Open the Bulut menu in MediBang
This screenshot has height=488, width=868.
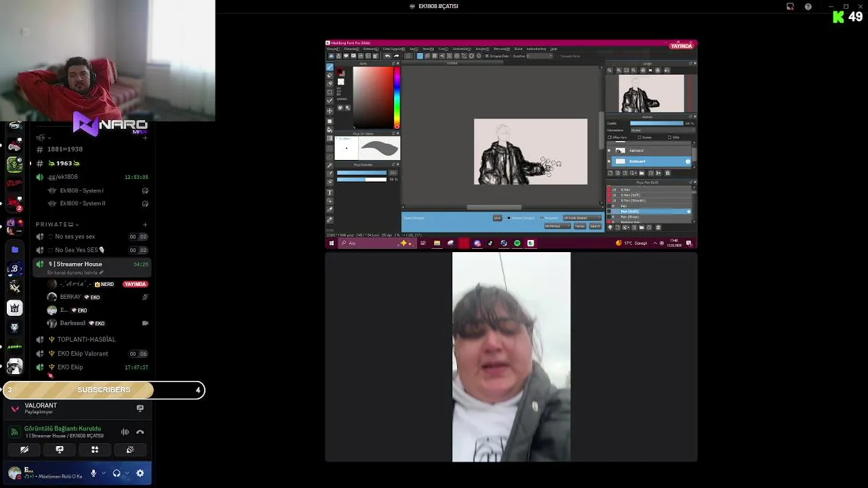518,49
